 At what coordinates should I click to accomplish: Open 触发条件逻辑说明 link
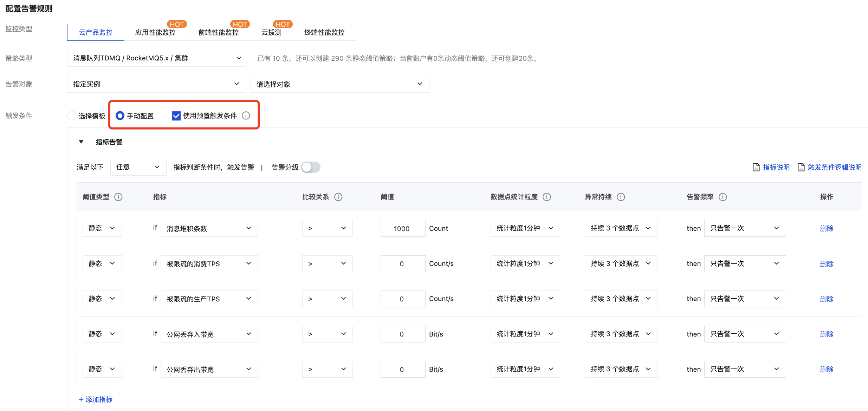click(x=834, y=167)
